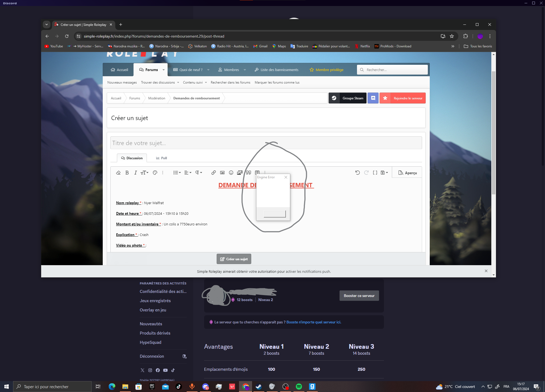The image size is (545, 392).
Task: Expand the Forums menu arrow
Action: (163, 70)
